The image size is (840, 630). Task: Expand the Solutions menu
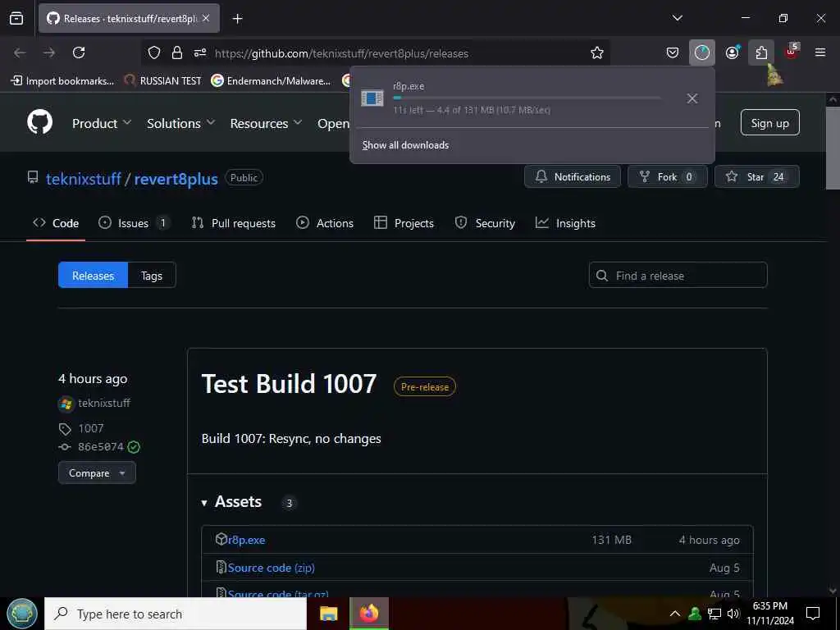pyautogui.click(x=180, y=123)
